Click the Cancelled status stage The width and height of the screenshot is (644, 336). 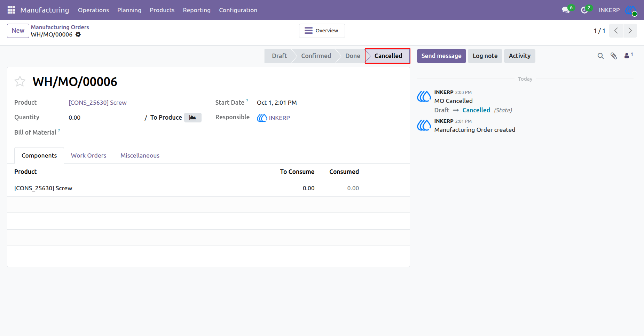(388, 56)
